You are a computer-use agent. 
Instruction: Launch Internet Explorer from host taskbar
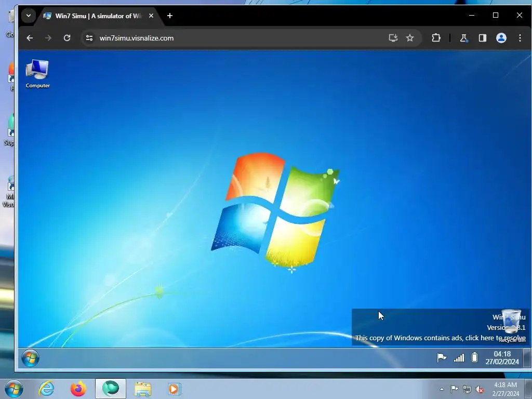click(x=46, y=389)
